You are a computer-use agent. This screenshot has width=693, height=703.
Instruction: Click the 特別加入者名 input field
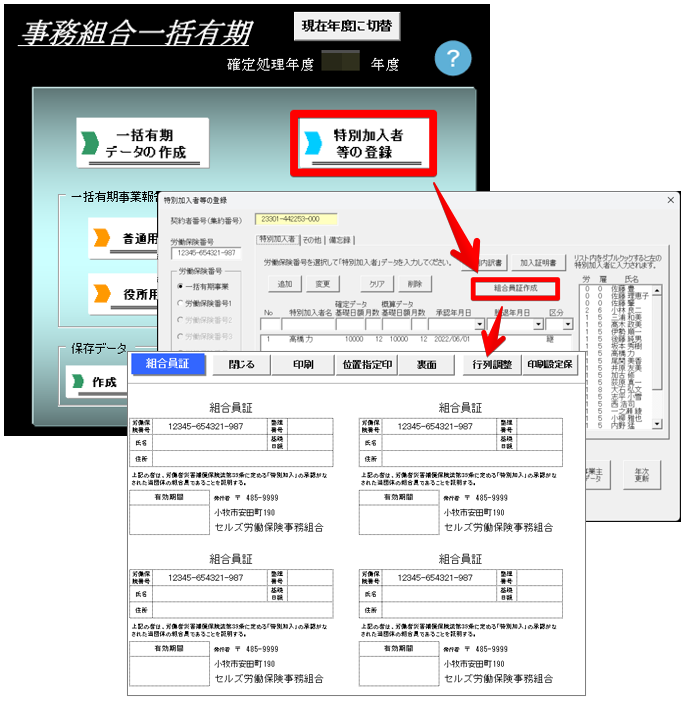[308, 324]
